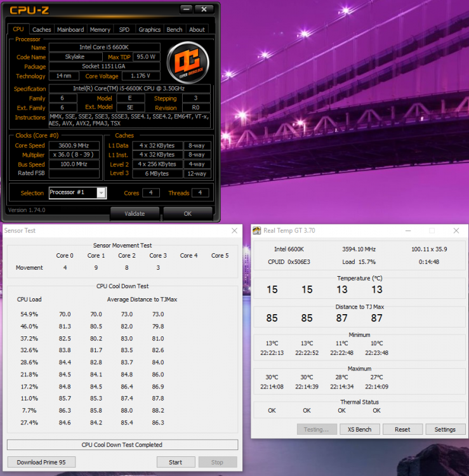Click the 22:14:08 maximum timestamp
469x476 pixels.
point(272,387)
